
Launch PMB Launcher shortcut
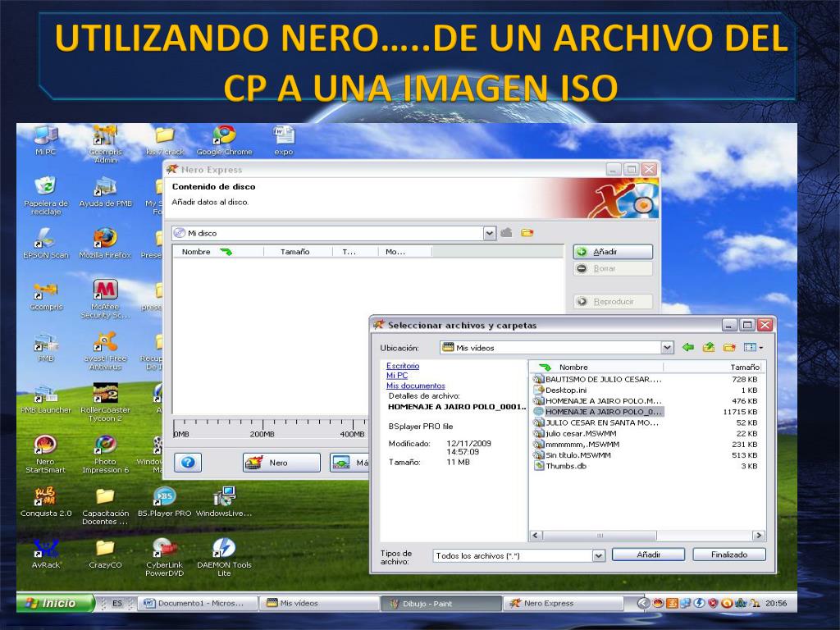click(x=46, y=399)
